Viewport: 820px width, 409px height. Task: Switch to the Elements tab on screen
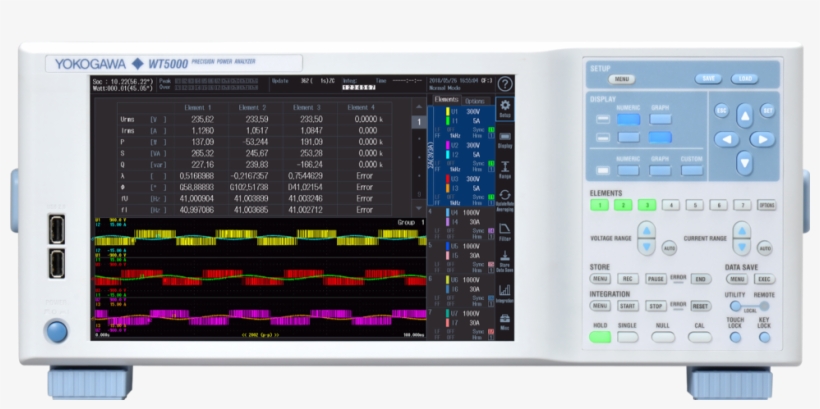pyautogui.click(x=446, y=100)
